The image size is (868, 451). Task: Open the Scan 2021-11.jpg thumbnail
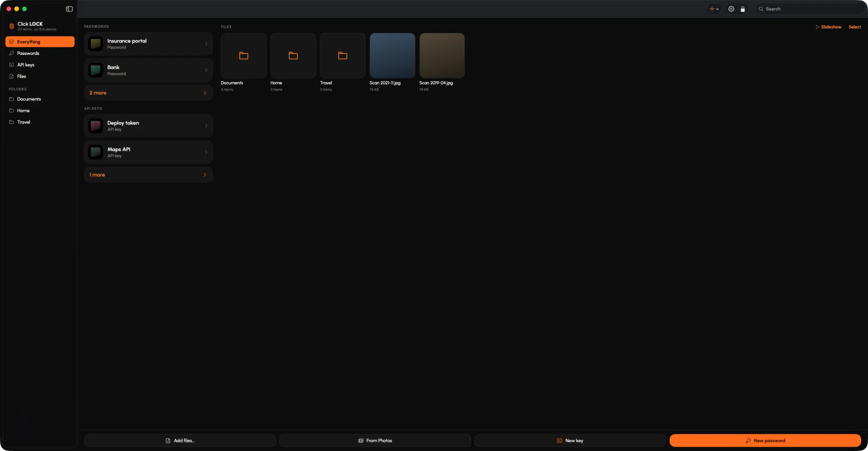pyautogui.click(x=393, y=55)
